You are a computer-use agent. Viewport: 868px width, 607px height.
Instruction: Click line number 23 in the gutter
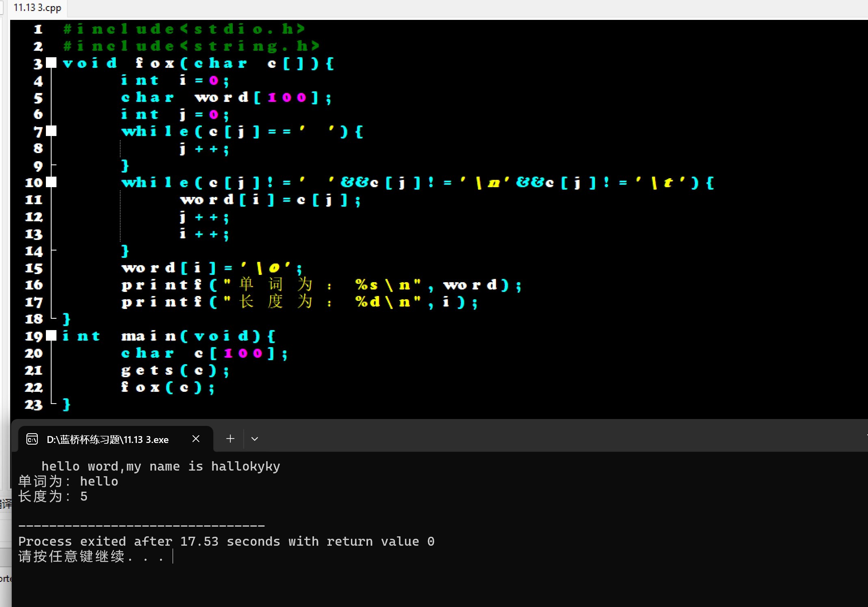point(34,405)
